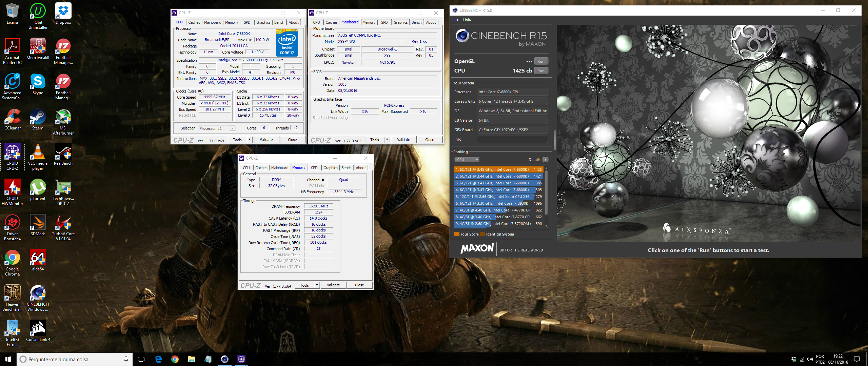Open CCleaner desktop shortcut
Screen dimensions: 868x366
point(12,119)
